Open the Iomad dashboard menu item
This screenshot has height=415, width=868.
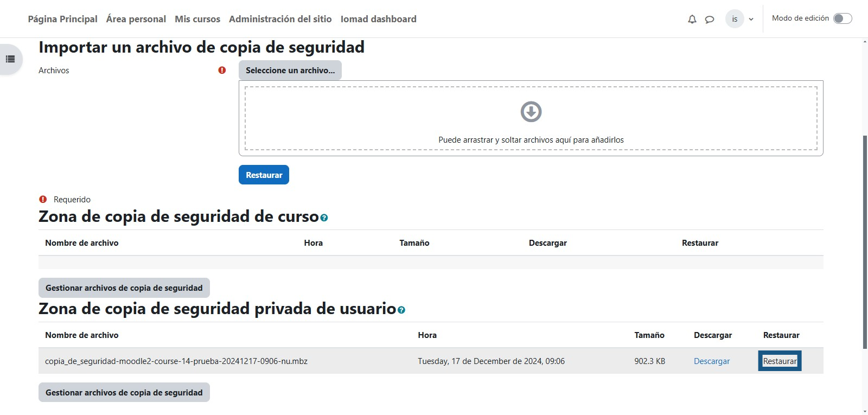[x=378, y=19]
